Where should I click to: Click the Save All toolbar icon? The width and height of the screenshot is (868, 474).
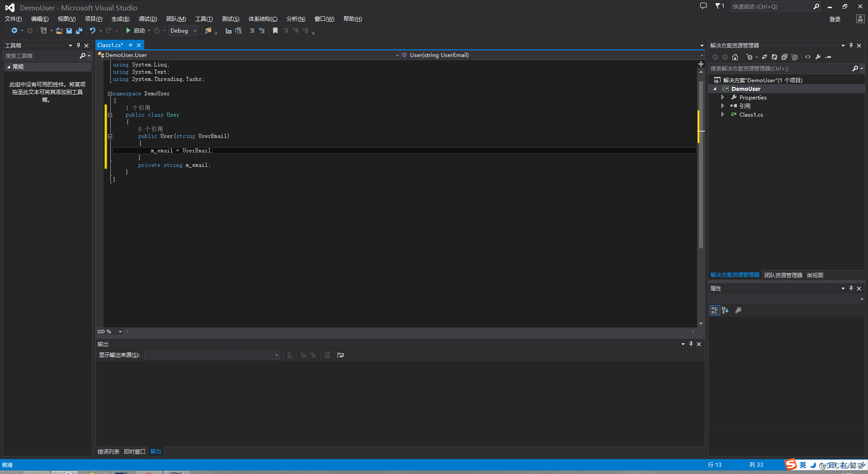[79, 31]
